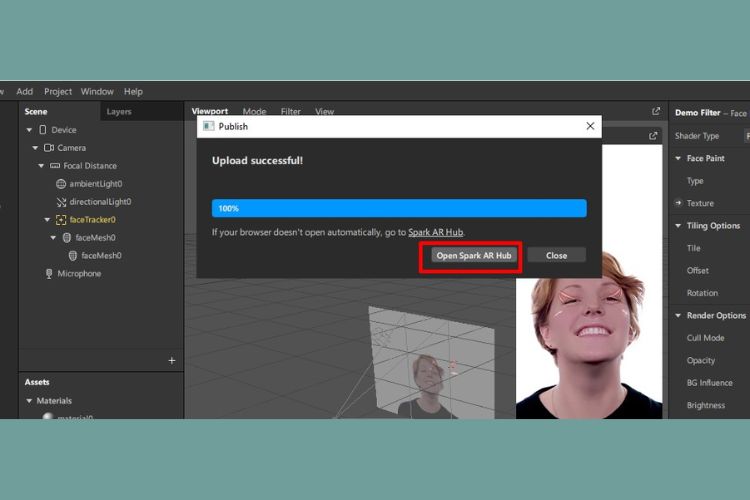Pop out the simulator preview icon
Viewport: 750px width, 500px height.
click(653, 136)
